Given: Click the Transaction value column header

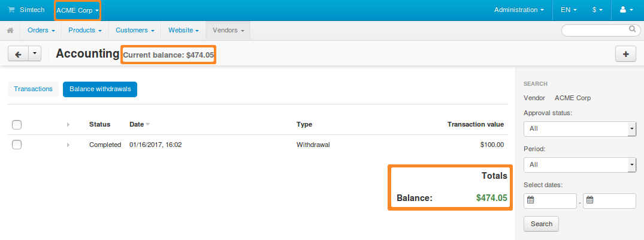Looking at the screenshot, I should [476, 124].
